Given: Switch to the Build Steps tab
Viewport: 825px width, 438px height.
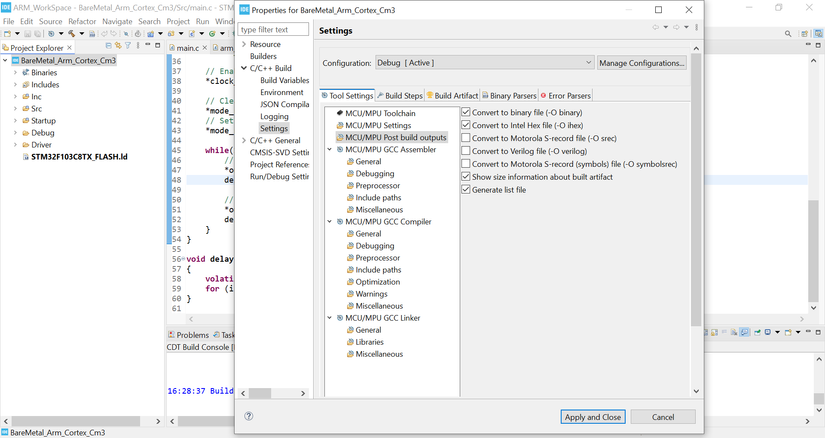Looking at the screenshot, I should click(403, 96).
